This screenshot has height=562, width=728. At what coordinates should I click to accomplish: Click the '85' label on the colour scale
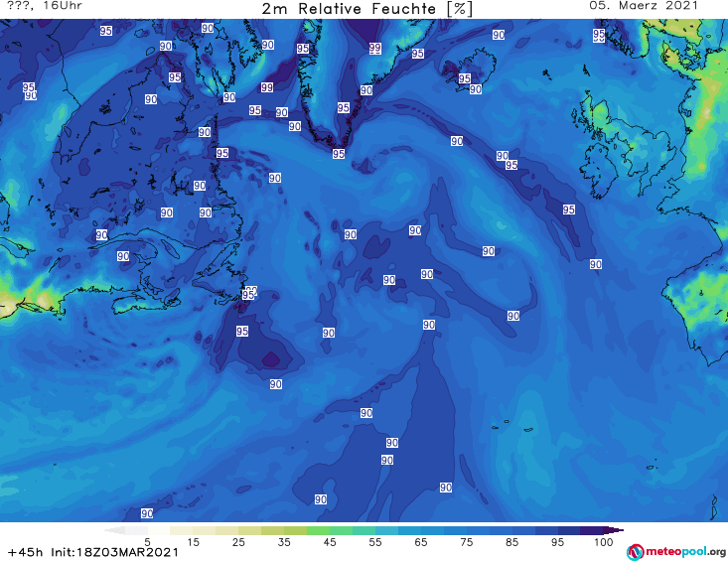(511, 542)
